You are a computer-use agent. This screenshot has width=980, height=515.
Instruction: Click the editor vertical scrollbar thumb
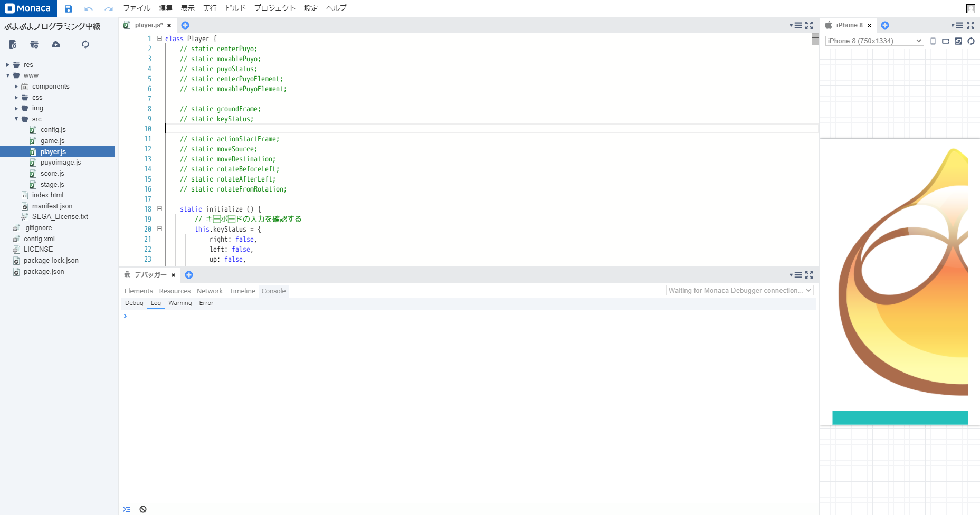pyautogui.click(x=815, y=40)
